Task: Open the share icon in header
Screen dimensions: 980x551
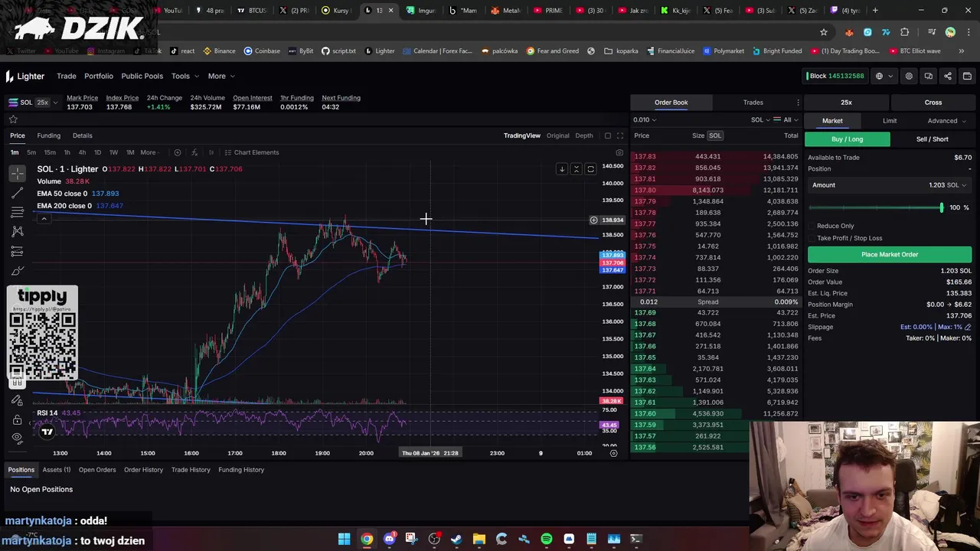Action: (x=948, y=76)
